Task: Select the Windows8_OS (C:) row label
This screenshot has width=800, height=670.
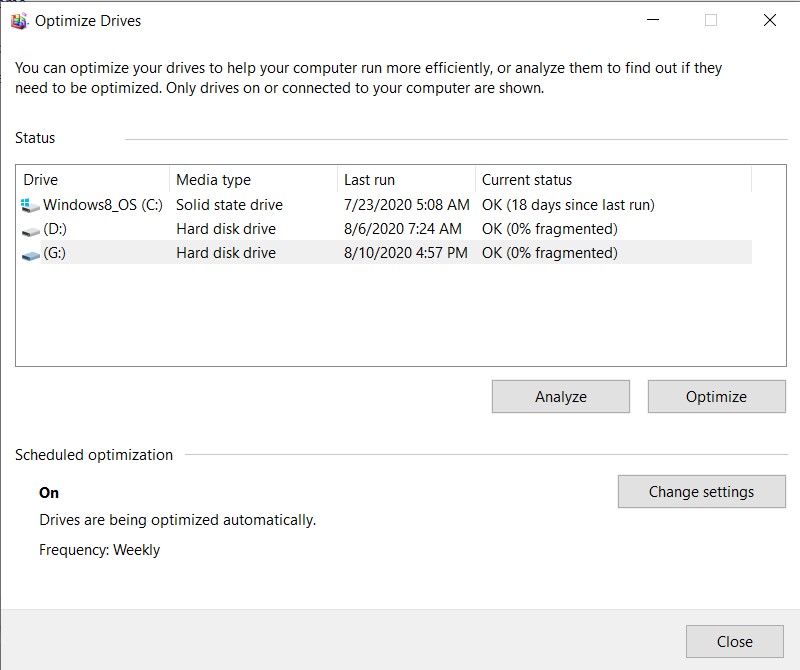Action: click(x=103, y=205)
